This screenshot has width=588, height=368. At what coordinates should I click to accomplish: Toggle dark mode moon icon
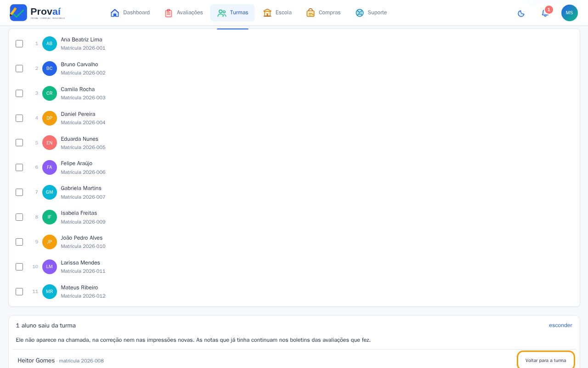(521, 13)
